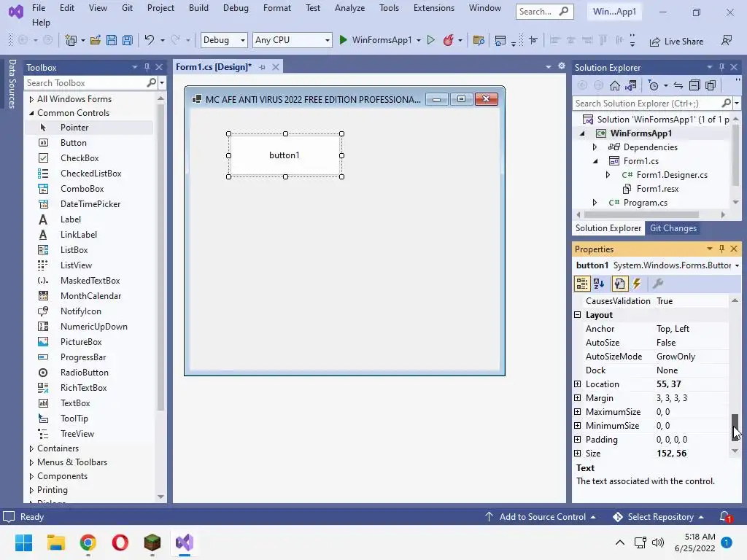The height and width of the screenshot is (560, 747).
Task: Click the Hot Reload flame icon
Action: 449,40
